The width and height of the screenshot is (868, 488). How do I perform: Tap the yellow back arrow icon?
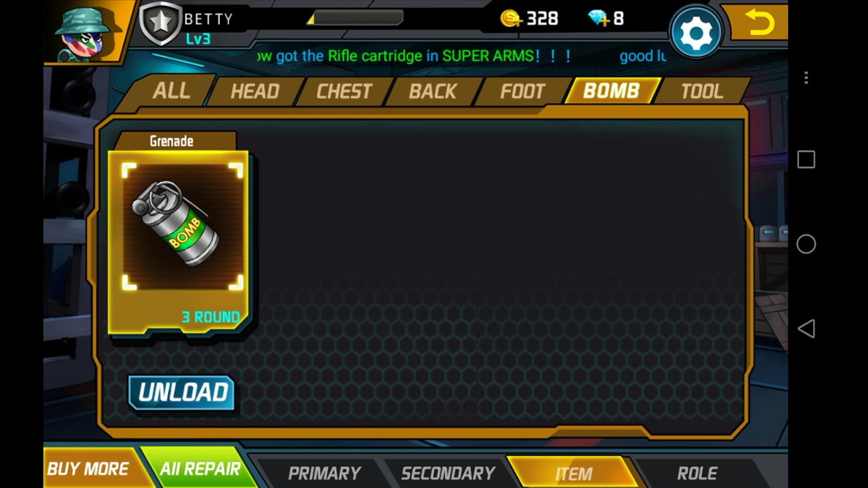point(759,22)
